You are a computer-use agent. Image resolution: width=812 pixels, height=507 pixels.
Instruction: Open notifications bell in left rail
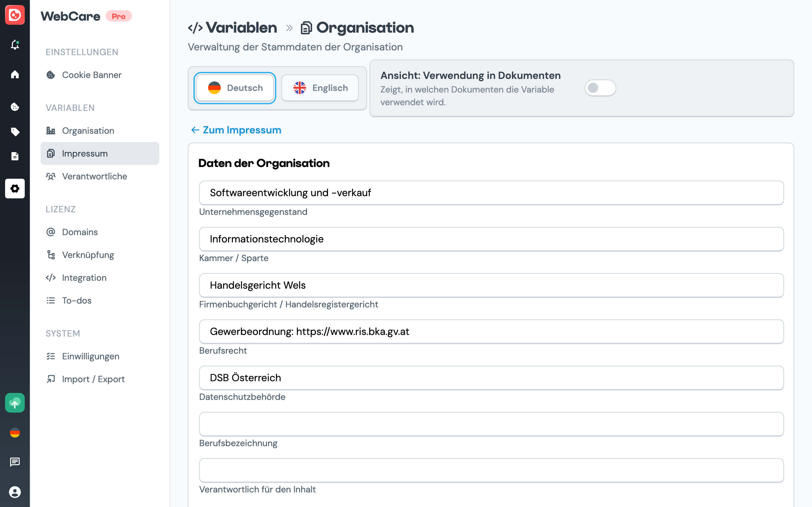pyautogui.click(x=15, y=45)
